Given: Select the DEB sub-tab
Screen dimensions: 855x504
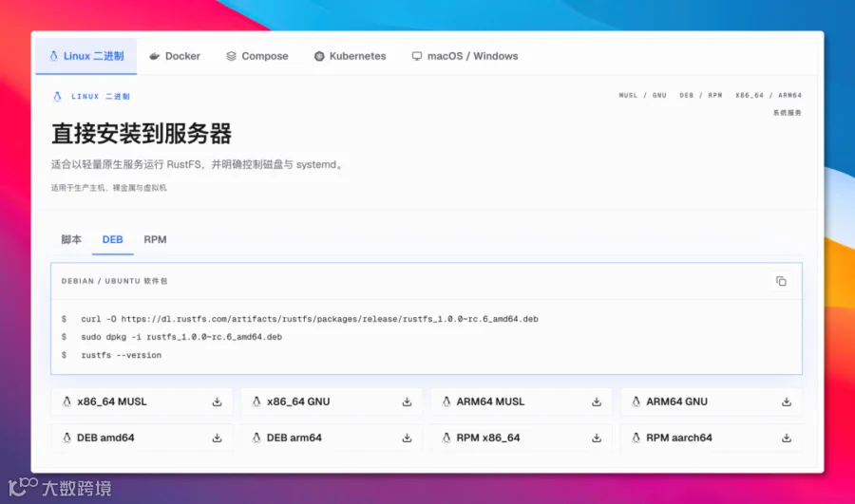Looking at the screenshot, I should coord(112,240).
